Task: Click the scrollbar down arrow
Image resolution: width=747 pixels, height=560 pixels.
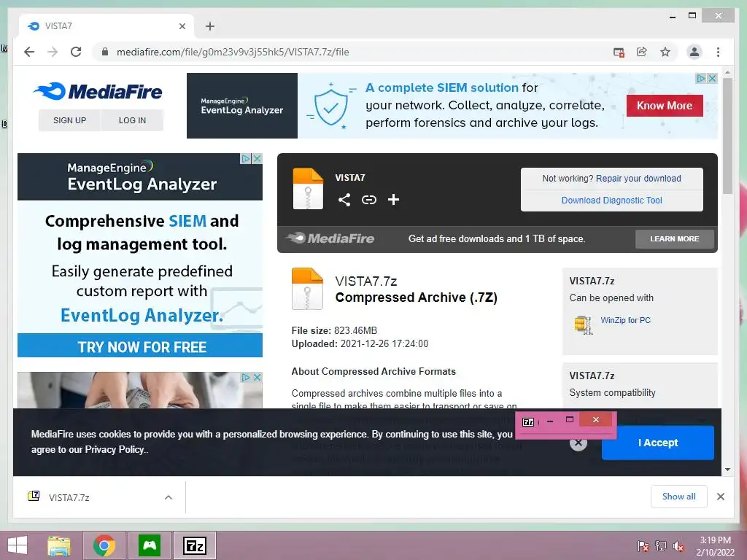Action: [x=727, y=470]
